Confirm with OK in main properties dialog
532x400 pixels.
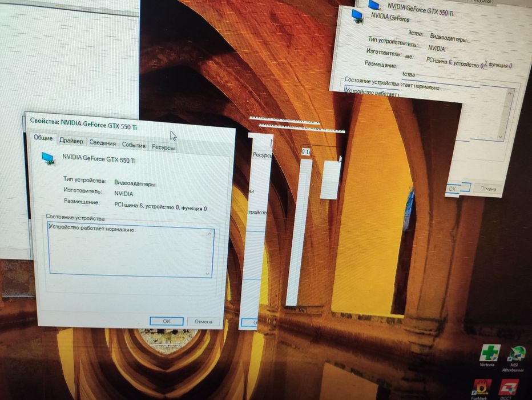[x=167, y=321]
